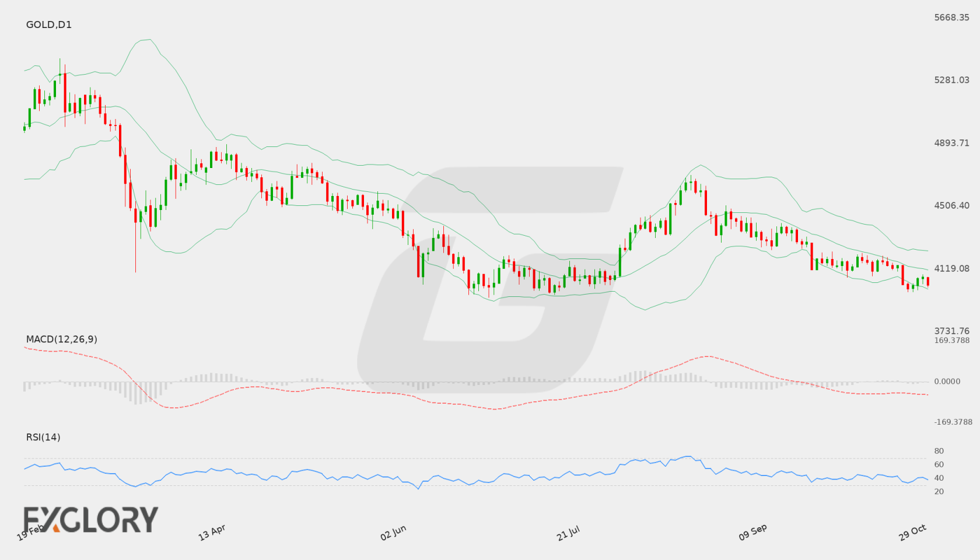Click the RSI 60 level label

tap(939, 464)
